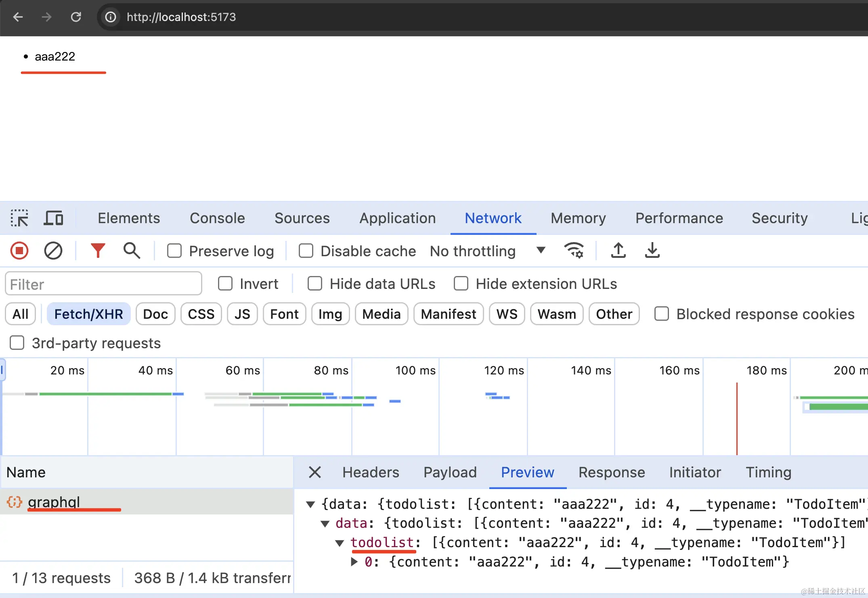Export HAR file with download icon
868x598 pixels.
[x=652, y=251]
